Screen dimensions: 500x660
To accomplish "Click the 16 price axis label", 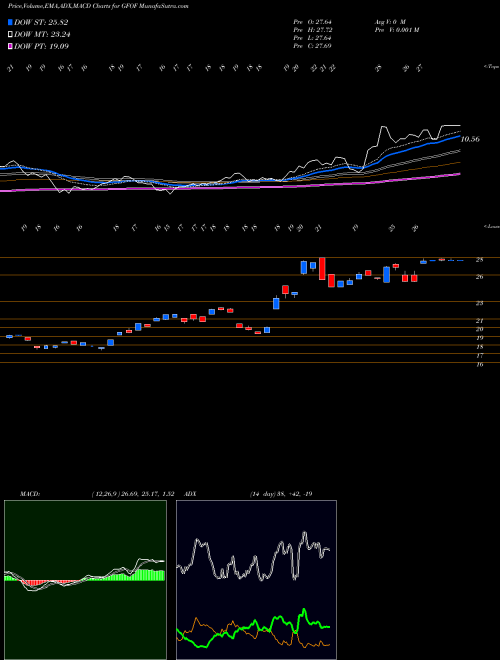I will [x=479, y=365].
